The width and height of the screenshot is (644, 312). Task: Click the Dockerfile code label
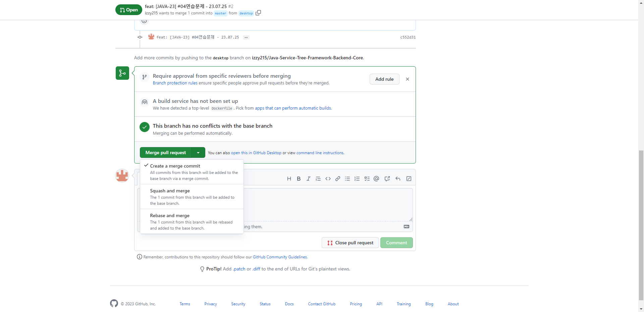[222, 108]
